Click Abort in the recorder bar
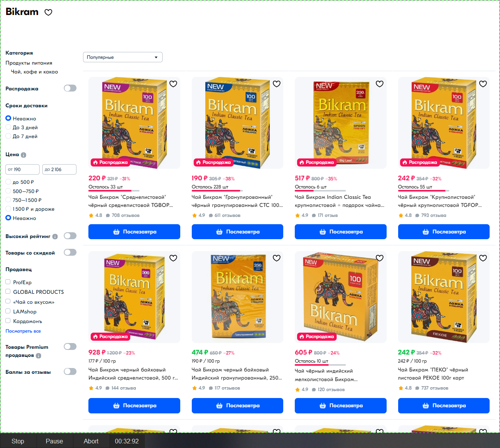The width and height of the screenshot is (500, 448). 91,441
